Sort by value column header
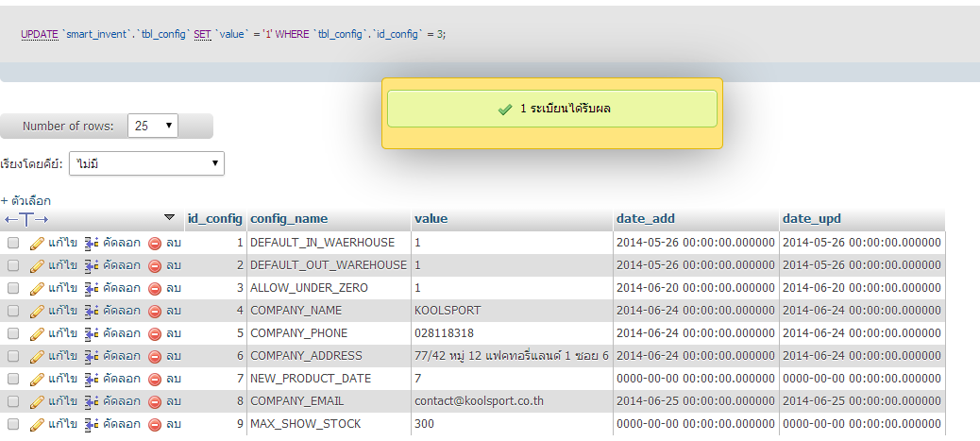Image resolution: width=980 pixels, height=441 pixels. (x=431, y=219)
